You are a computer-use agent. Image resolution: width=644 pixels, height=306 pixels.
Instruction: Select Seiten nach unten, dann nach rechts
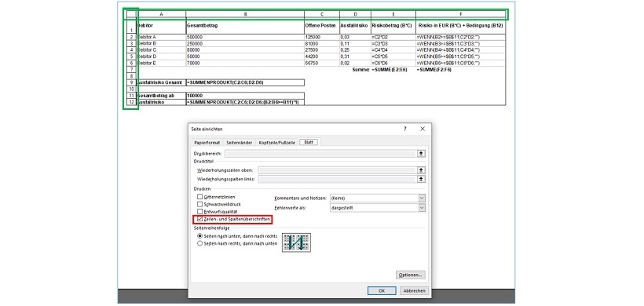click(x=200, y=236)
